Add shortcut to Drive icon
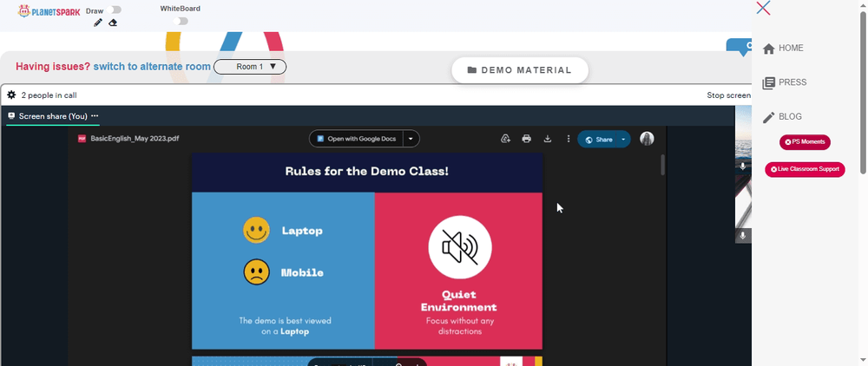Screen dimensions: 868x366 click(x=505, y=139)
